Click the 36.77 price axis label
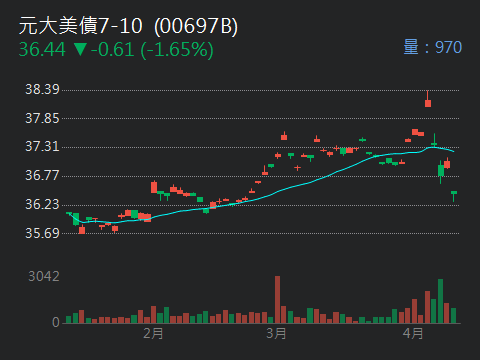 pos(42,175)
